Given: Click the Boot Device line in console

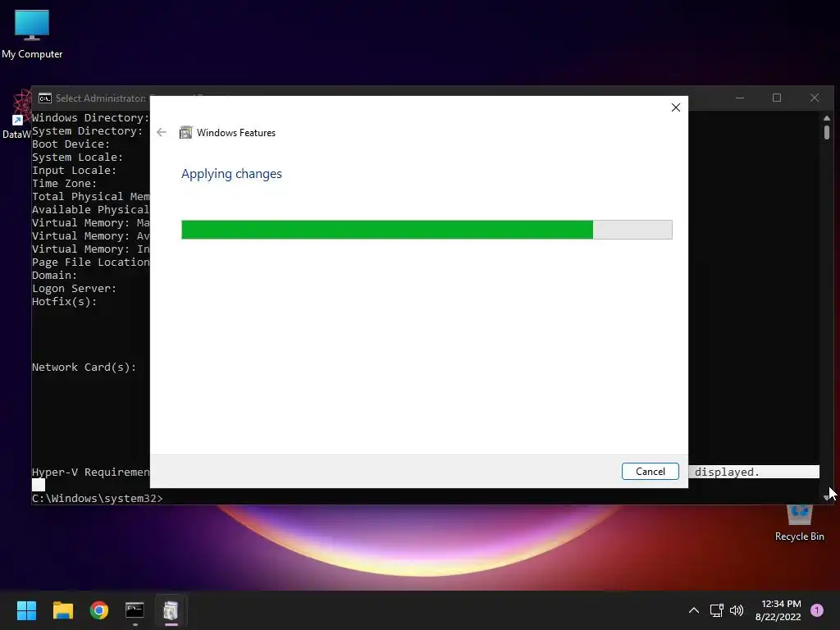Looking at the screenshot, I should 71,144.
